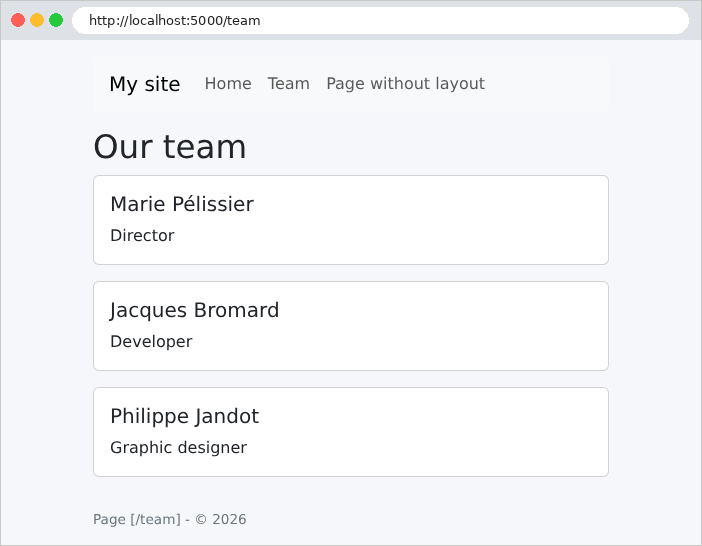Click the Graphic designer role text

(179, 448)
